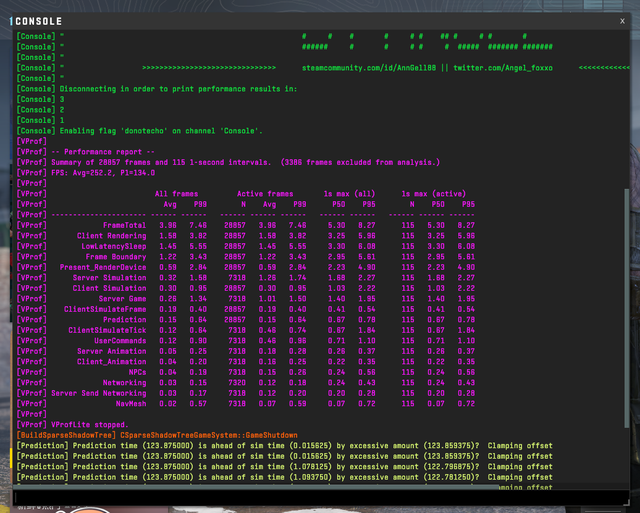Screen dimensions: 640x513
Task: Click the "Enabling flag 'donotecho'" line
Action: point(161,131)
